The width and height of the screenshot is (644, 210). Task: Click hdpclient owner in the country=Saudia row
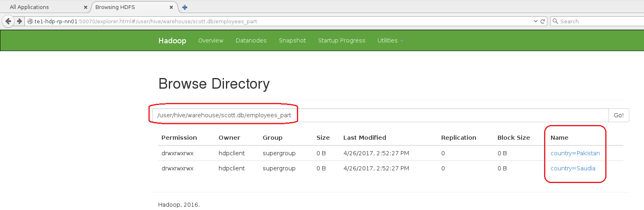[x=232, y=168]
